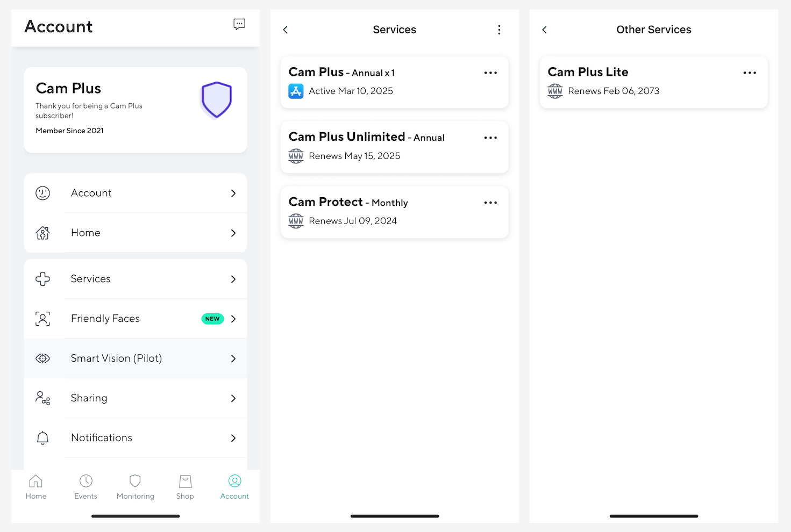Switch to the Monitoring bottom tab
This screenshot has height=532, width=791.
click(x=136, y=487)
